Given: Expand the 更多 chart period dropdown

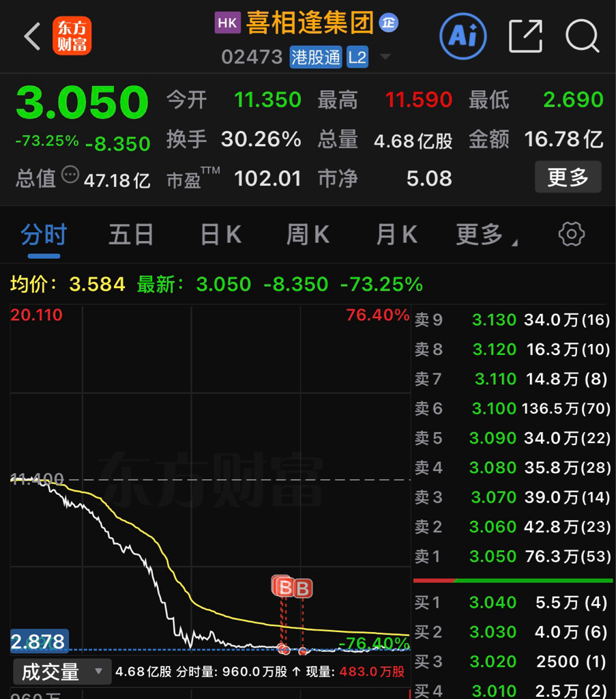Looking at the screenshot, I should click(486, 235).
